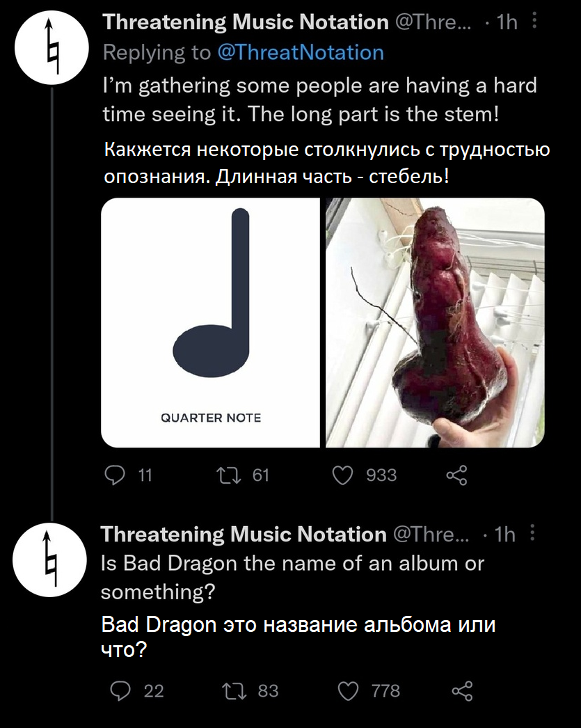This screenshot has width=581, height=728.
Task: Open more options on first tweet
Action: (x=534, y=22)
